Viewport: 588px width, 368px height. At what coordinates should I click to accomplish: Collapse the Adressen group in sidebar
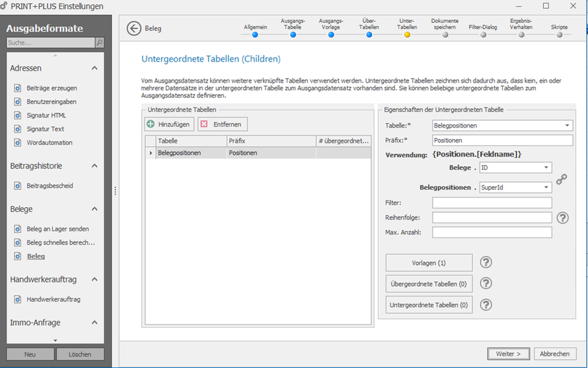click(x=95, y=68)
